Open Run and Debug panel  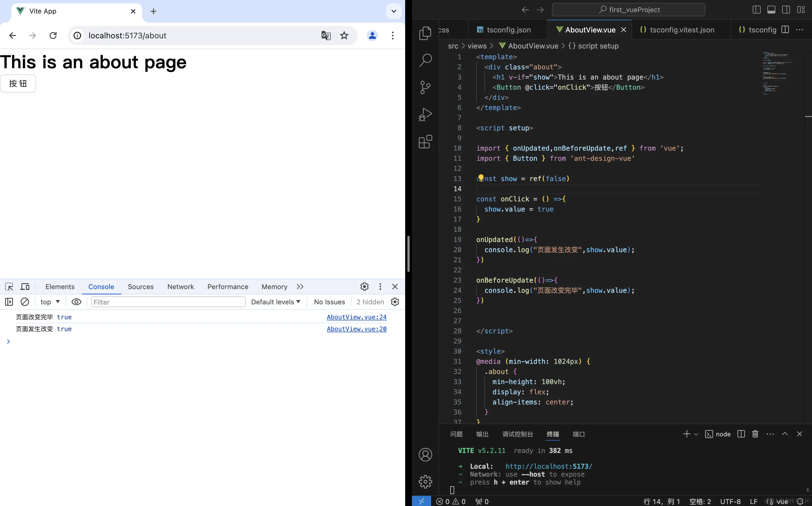point(425,115)
